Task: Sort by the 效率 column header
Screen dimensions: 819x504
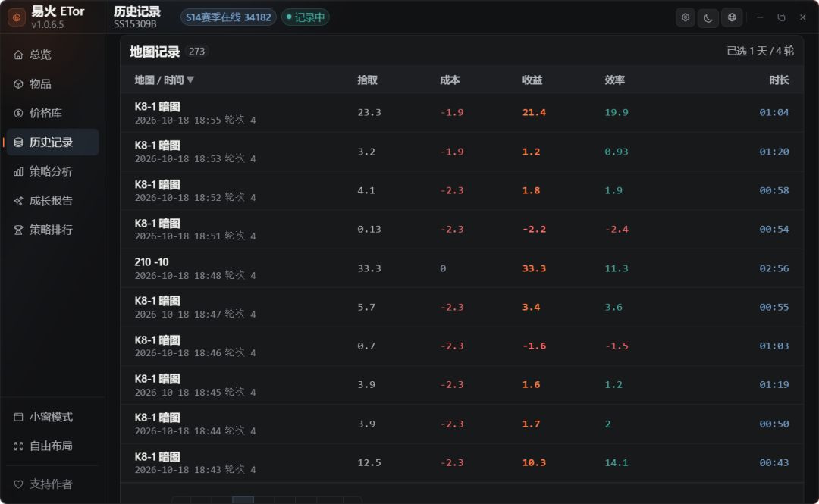Action: coord(615,80)
